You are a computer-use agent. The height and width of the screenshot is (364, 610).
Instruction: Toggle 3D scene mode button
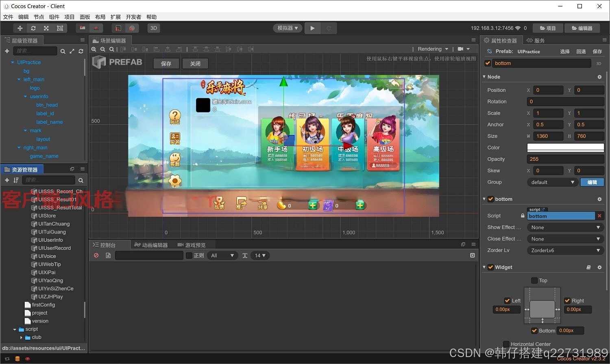point(154,28)
